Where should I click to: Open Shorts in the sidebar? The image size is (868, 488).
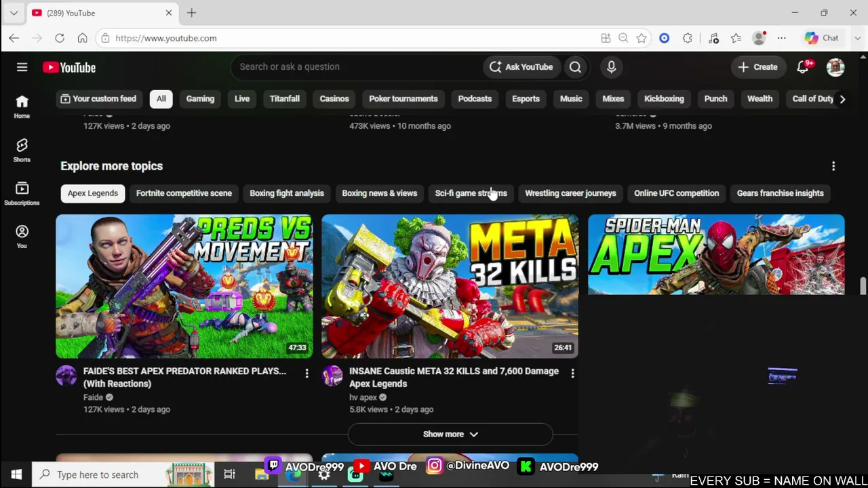pos(22,150)
